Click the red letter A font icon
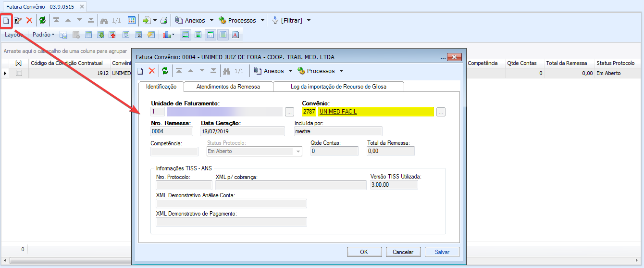 click(x=235, y=35)
